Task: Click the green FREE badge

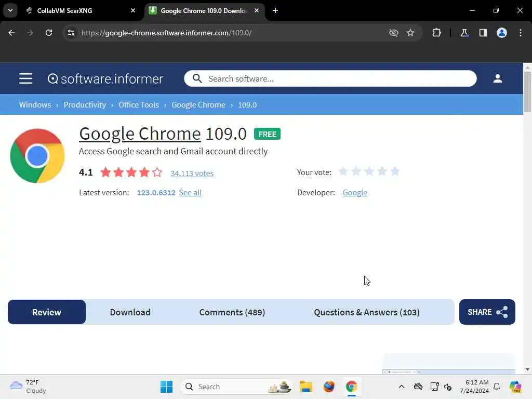Action: pos(268,134)
